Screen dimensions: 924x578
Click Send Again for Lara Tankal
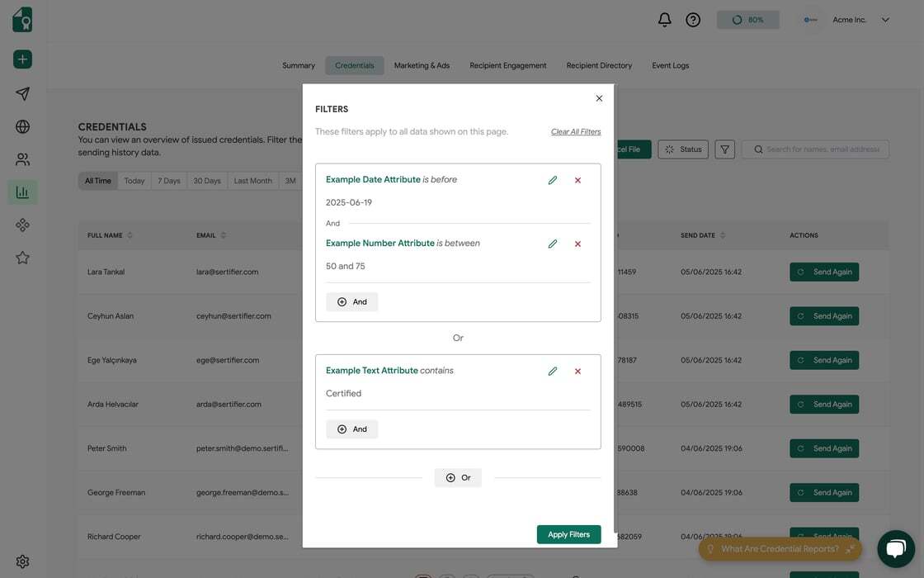point(824,272)
